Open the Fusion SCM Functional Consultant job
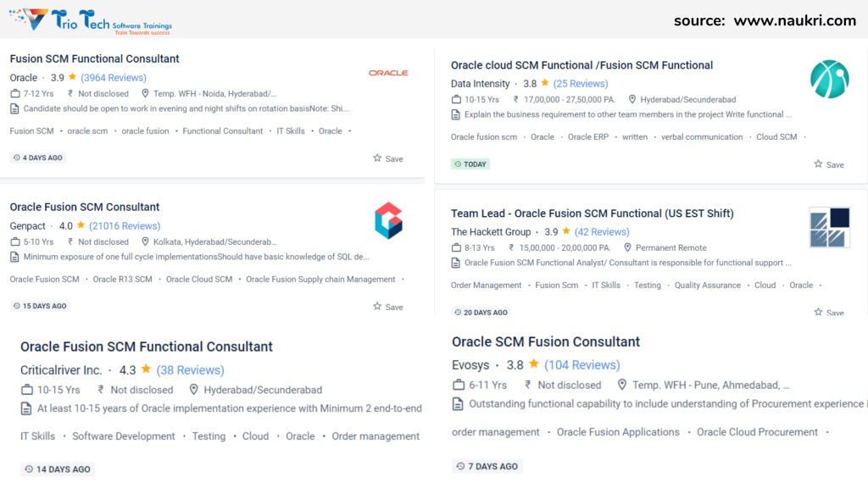Viewport: 868px width, 488px height. pos(95,58)
